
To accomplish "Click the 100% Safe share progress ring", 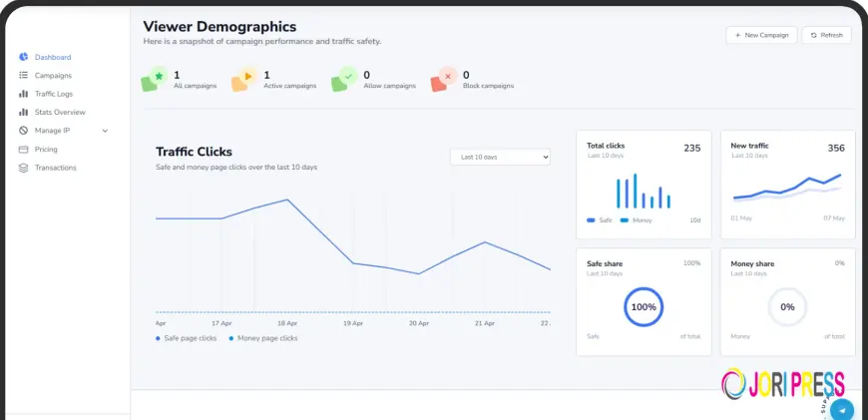I will [x=644, y=306].
